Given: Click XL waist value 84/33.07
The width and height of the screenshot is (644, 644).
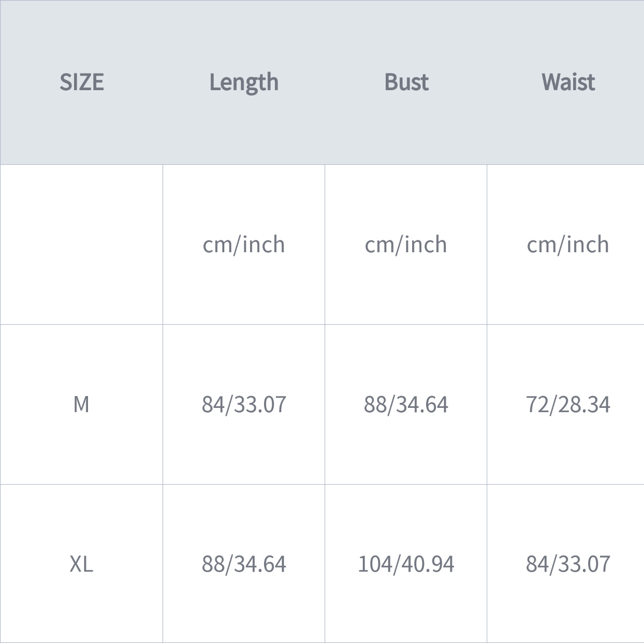Looking at the screenshot, I should (568, 563).
